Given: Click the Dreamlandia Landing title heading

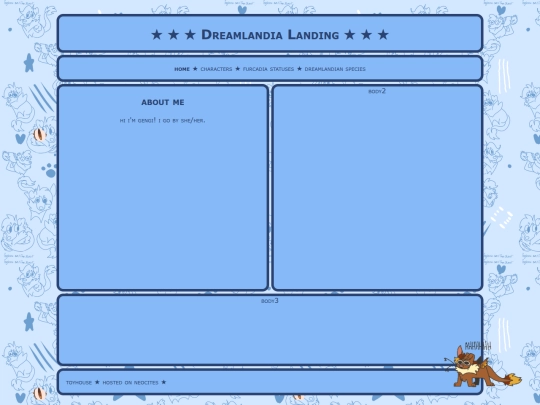Looking at the screenshot, I should (270, 35).
